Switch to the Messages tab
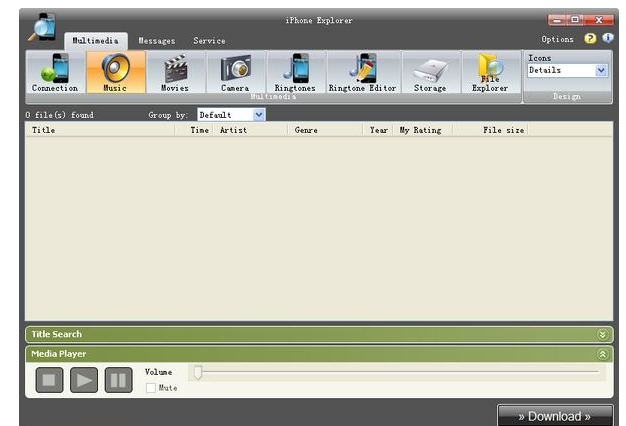The image size is (626, 426). click(x=156, y=41)
